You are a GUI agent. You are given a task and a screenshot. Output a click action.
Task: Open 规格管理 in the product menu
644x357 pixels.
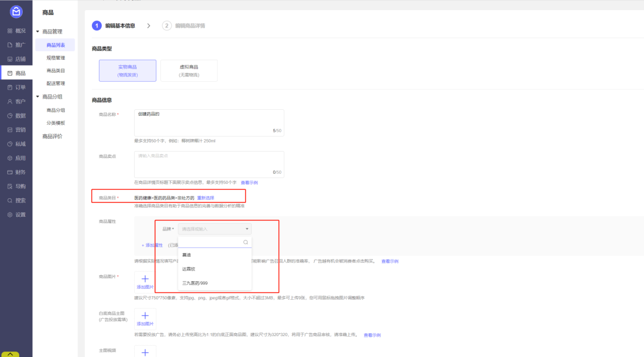(x=55, y=58)
